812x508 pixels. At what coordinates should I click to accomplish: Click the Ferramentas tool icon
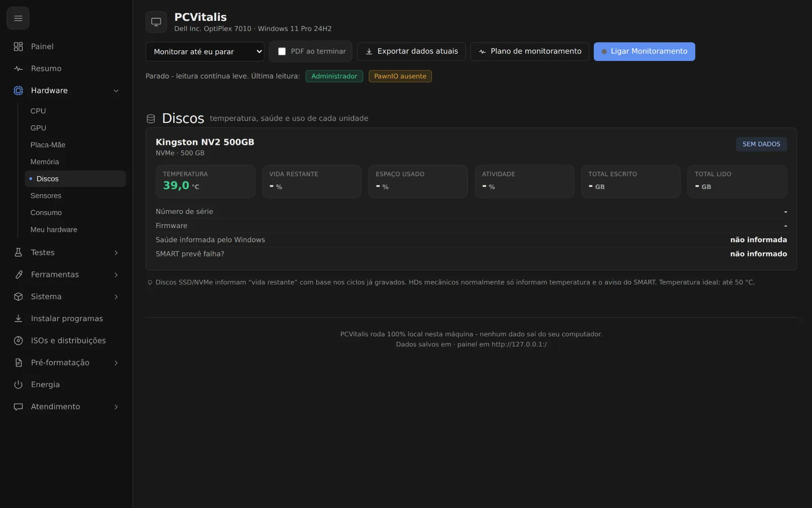coord(18,275)
